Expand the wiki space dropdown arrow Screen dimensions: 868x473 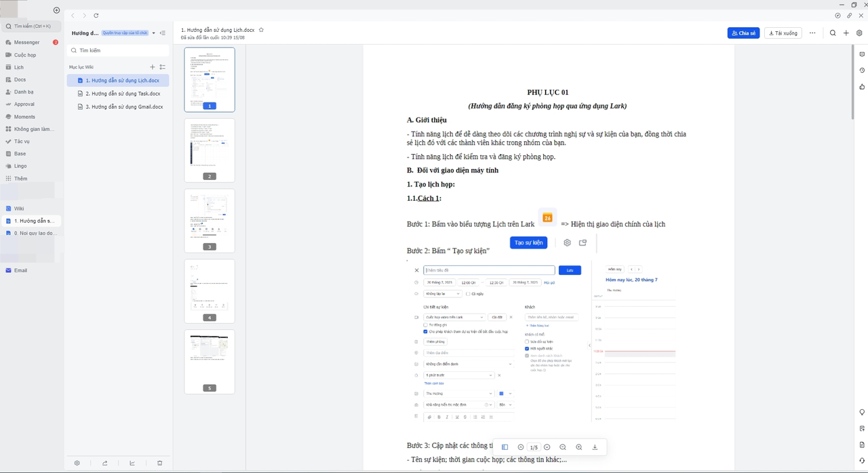[x=154, y=33]
